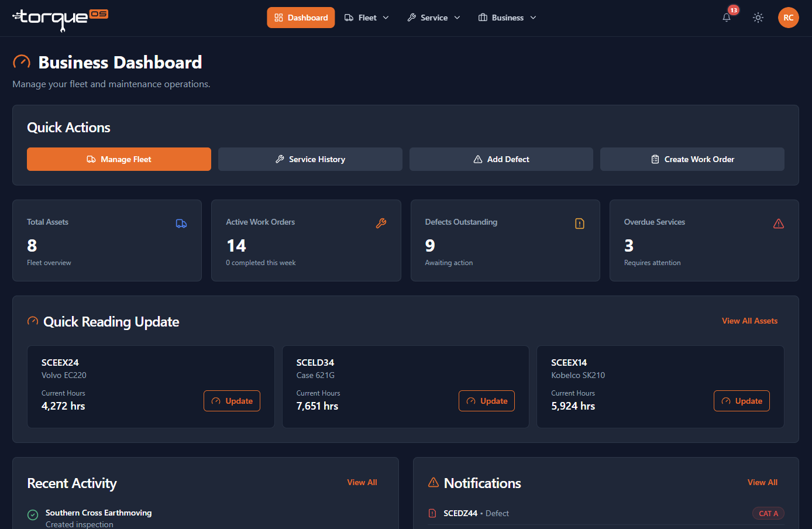Click the 'Fleet overview' text
The height and width of the screenshot is (529, 812).
(x=49, y=263)
